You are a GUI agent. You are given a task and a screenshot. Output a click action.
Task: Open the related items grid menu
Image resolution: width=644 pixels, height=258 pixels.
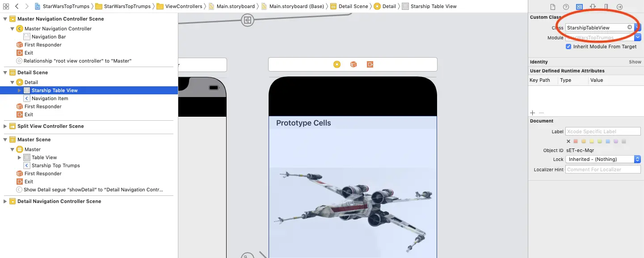click(6, 6)
